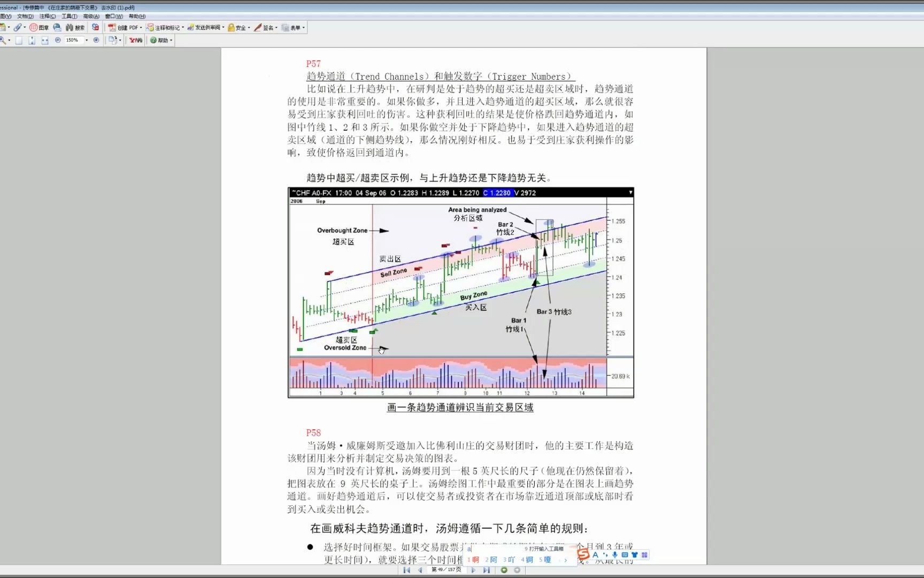Click the zoom out minus button
The image size is (924, 578).
58,40
